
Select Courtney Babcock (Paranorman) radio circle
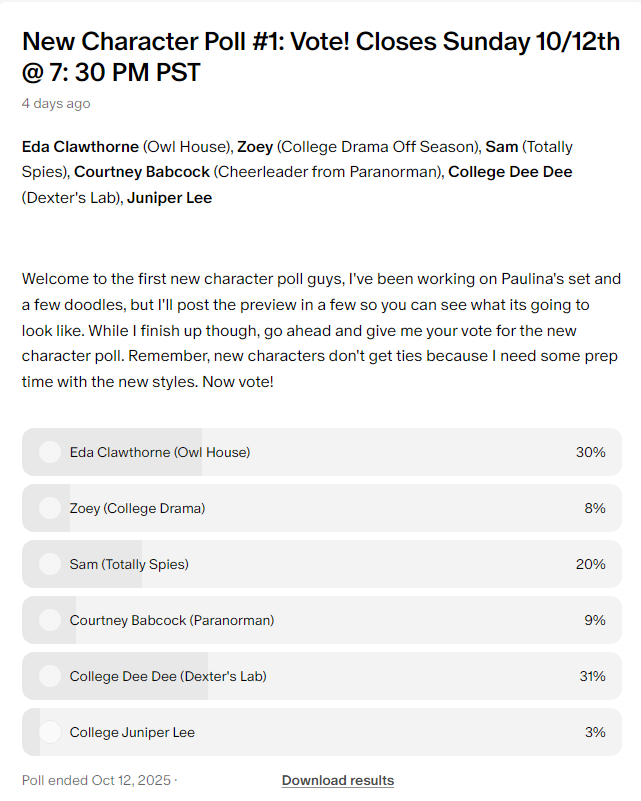[50, 620]
